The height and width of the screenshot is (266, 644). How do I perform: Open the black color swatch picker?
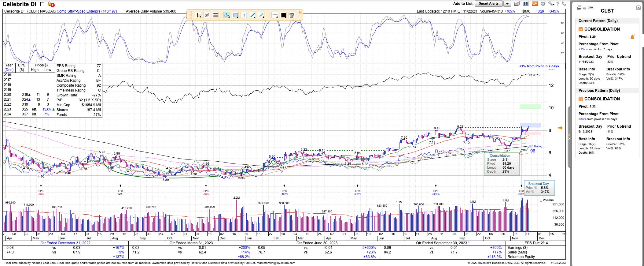(x=283, y=15)
